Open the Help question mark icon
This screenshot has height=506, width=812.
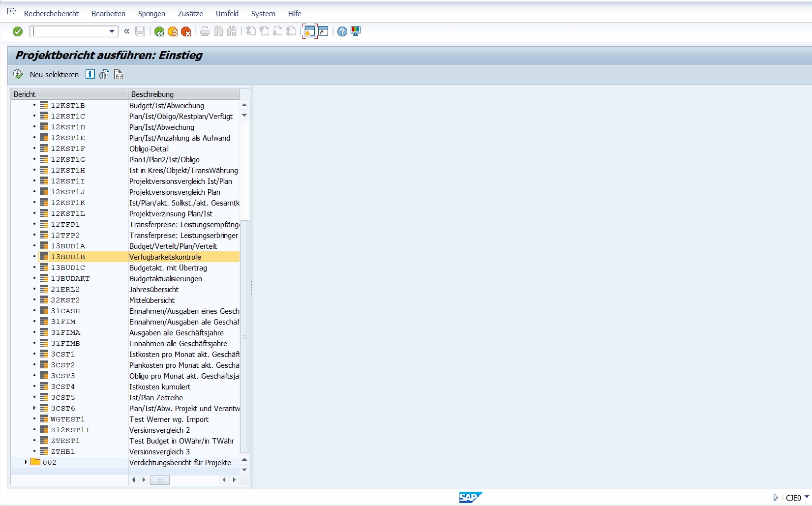(x=342, y=31)
